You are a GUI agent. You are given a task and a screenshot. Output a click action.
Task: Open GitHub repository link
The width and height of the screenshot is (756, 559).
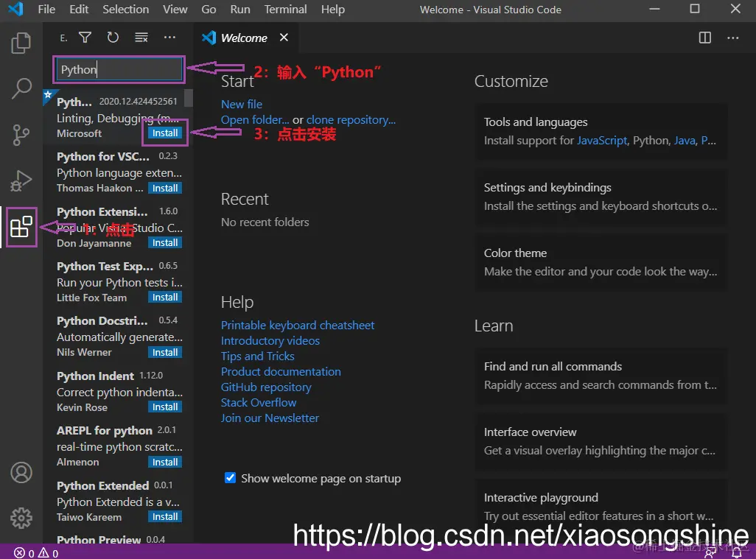266,387
